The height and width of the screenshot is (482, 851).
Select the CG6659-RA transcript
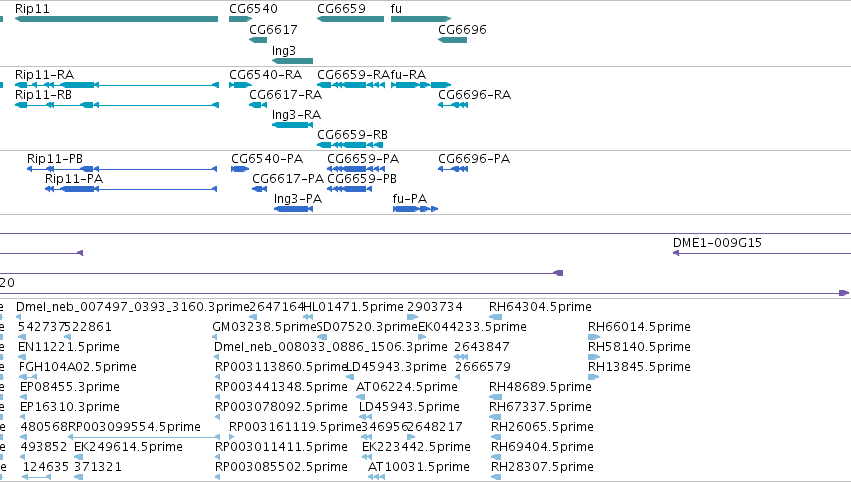(x=351, y=85)
